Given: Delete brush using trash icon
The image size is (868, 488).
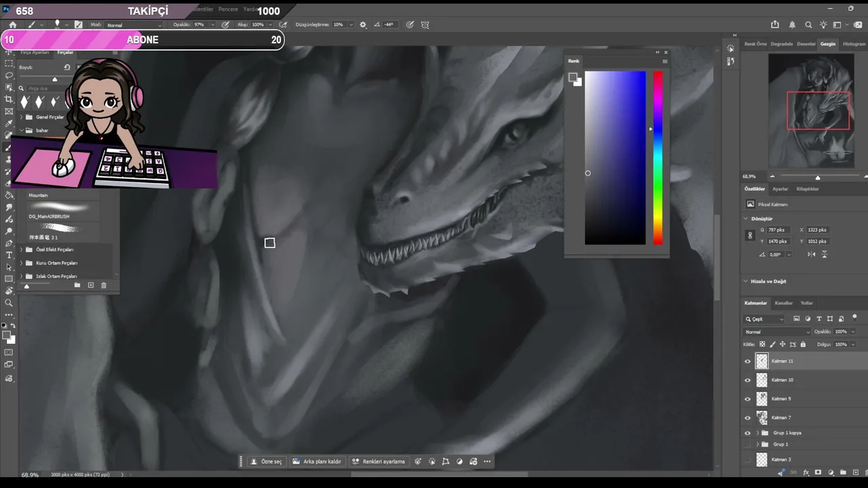Looking at the screenshot, I should tap(104, 285).
